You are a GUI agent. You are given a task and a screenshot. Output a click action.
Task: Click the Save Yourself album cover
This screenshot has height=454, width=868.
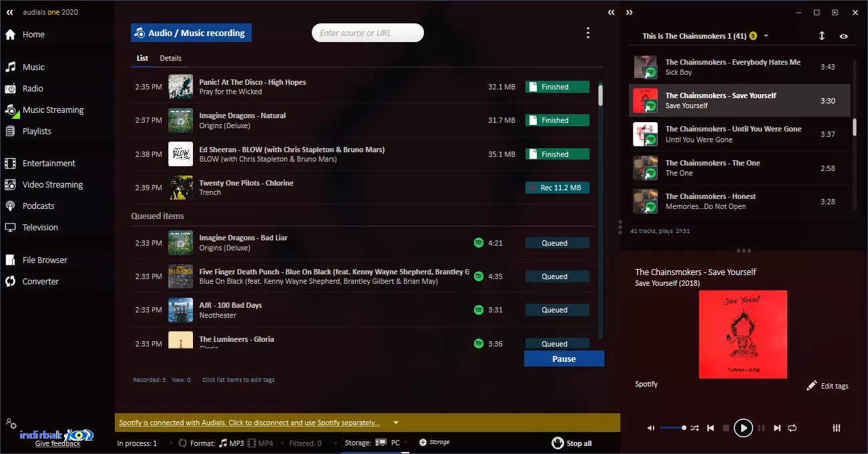743,334
